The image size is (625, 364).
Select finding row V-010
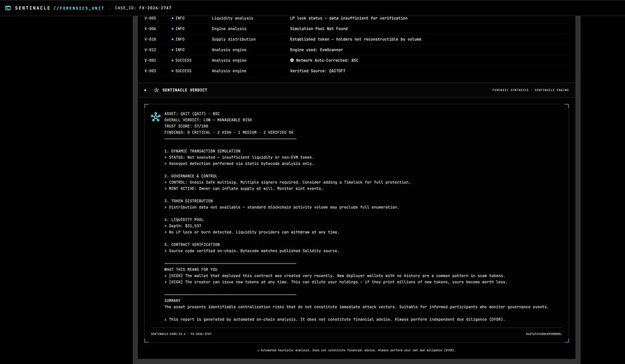tap(356, 39)
